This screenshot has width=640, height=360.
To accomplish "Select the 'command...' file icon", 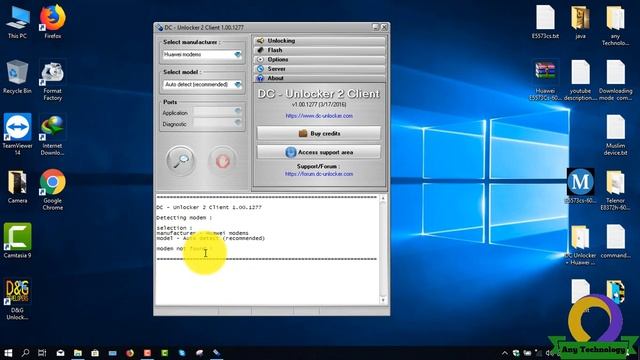I will pyautogui.click(x=615, y=241).
